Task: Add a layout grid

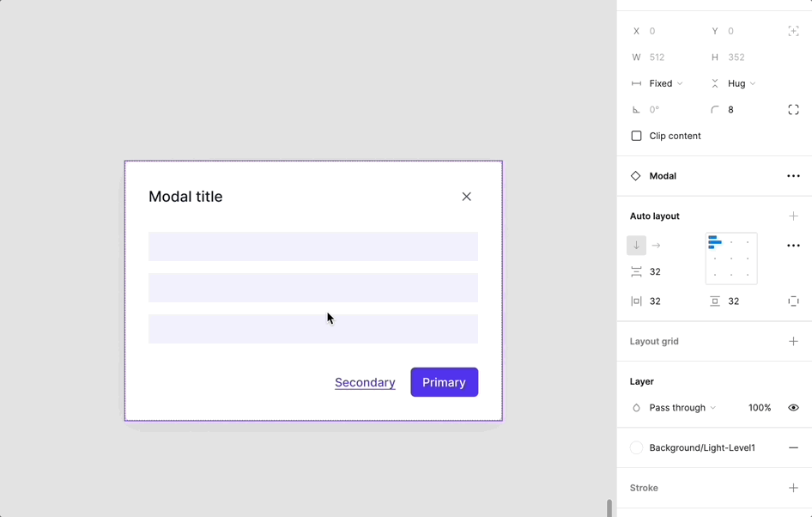Action: (793, 341)
